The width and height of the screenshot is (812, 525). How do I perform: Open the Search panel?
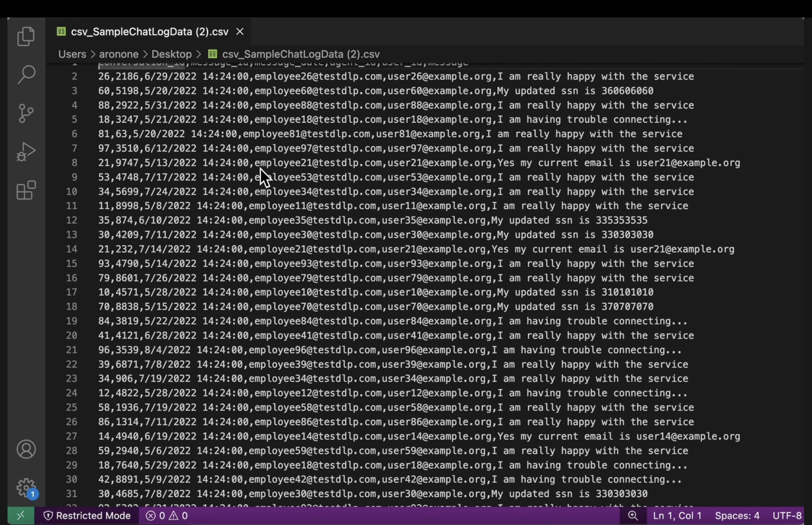pyautogui.click(x=26, y=74)
